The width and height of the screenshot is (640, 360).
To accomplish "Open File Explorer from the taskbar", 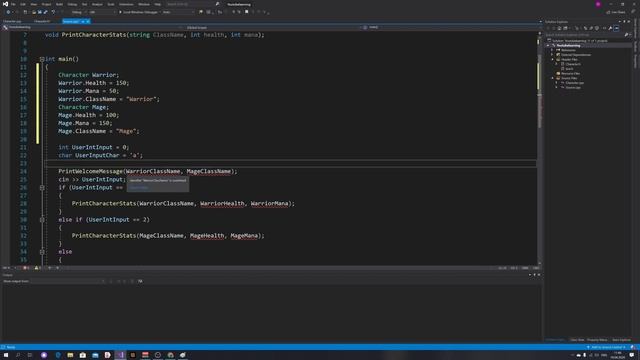I will [x=70, y=356].
